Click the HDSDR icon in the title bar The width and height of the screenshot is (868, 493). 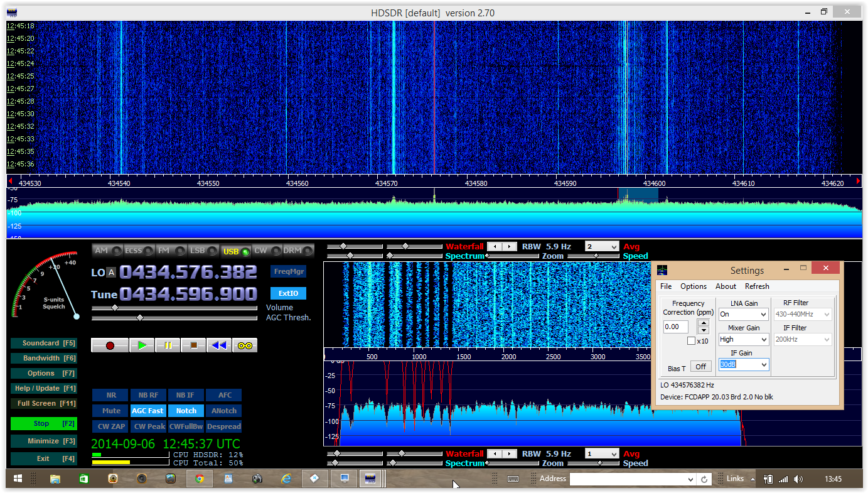pos(12,13)
